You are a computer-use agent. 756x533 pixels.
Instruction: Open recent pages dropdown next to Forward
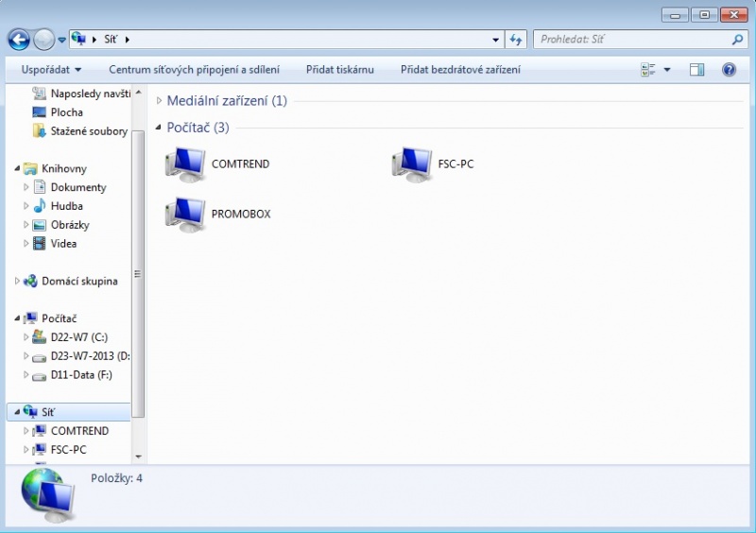[x=61, y=40]
